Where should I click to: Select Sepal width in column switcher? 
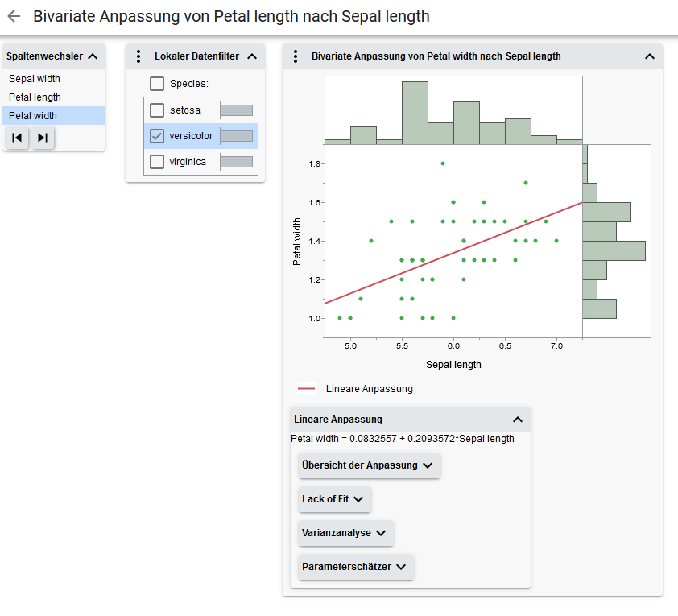coord(35,79)
